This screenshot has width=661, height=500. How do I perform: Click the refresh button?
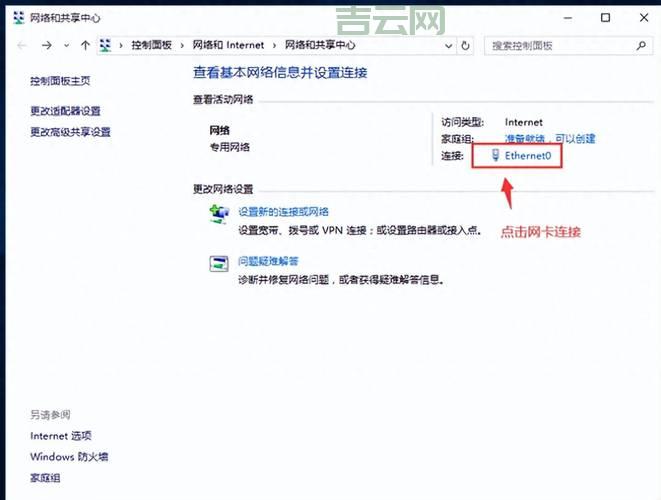465,46
